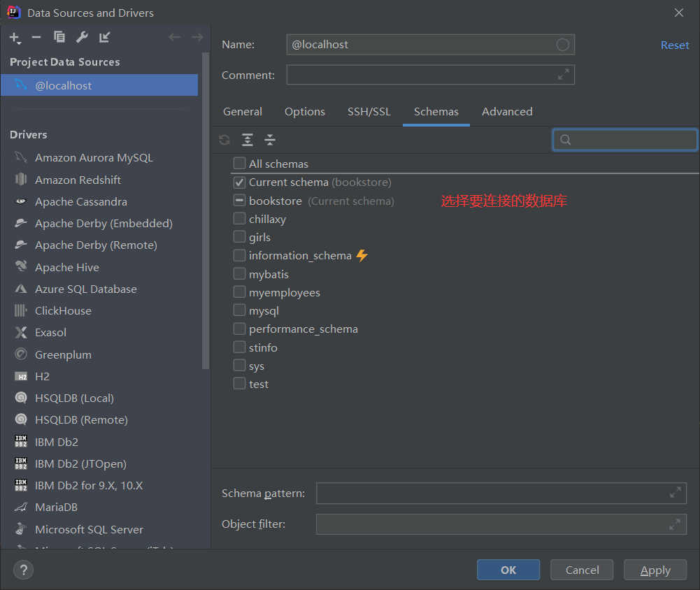Open the Schemas tab
Viewport: 700px width, 590px height.
[436, 112]
